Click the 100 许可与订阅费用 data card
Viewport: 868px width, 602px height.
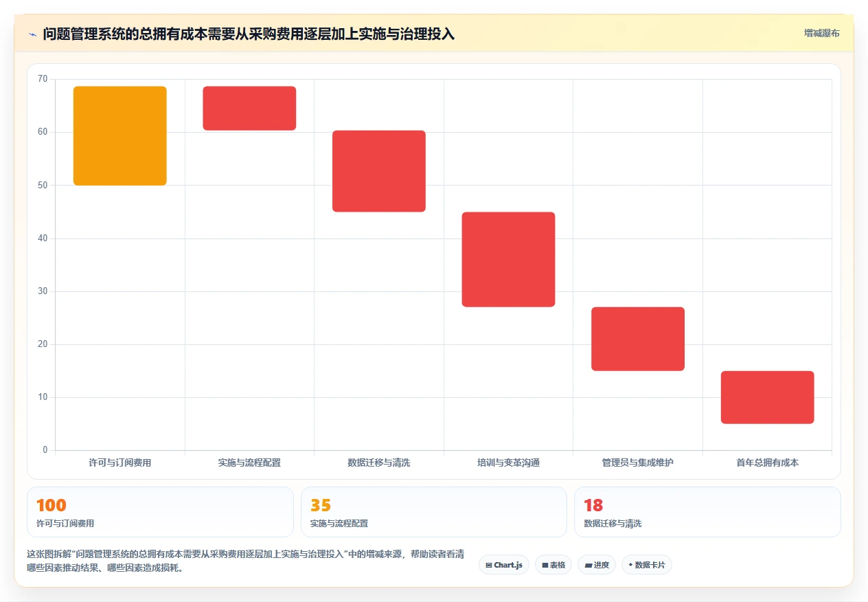[x=160, y=512]
